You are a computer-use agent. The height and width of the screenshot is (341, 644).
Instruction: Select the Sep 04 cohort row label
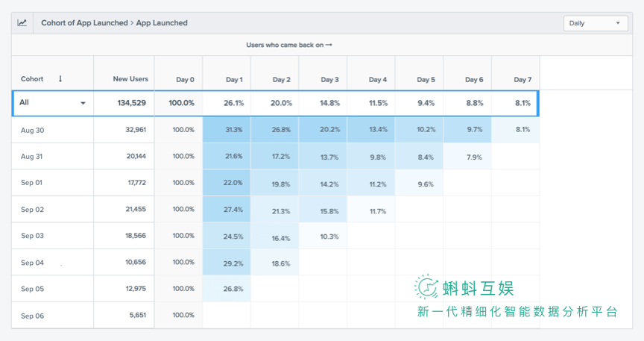click(x=32, y=263)
